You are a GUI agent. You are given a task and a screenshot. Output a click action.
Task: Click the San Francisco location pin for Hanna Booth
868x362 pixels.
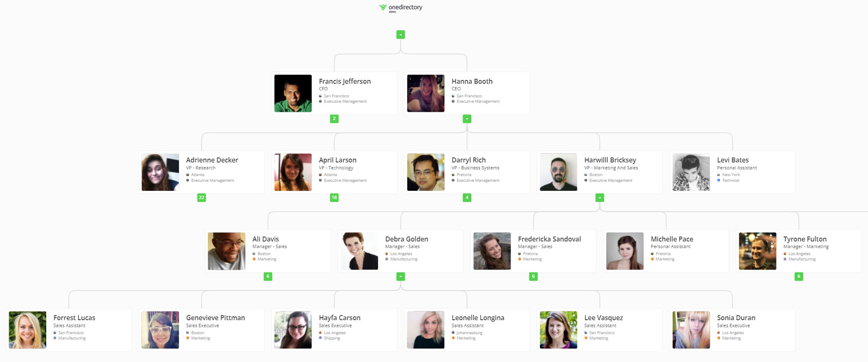point(454,96)
